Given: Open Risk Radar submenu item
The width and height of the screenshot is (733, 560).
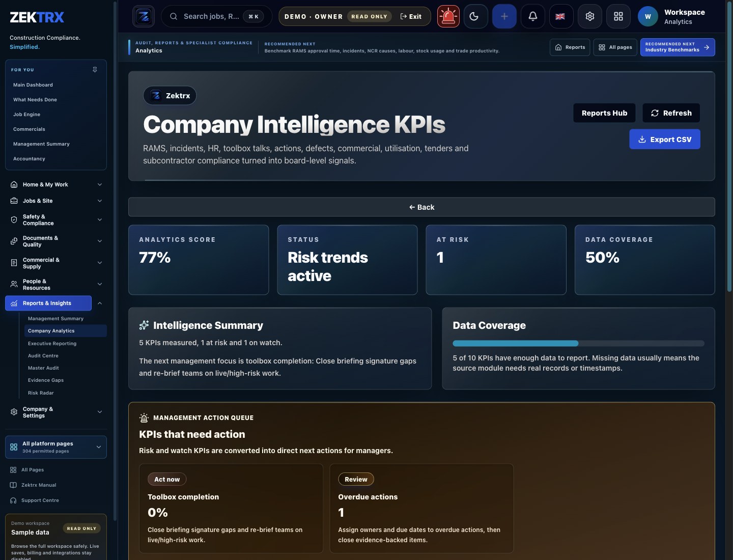Looking at the screenshot, I should coord(41,393).
